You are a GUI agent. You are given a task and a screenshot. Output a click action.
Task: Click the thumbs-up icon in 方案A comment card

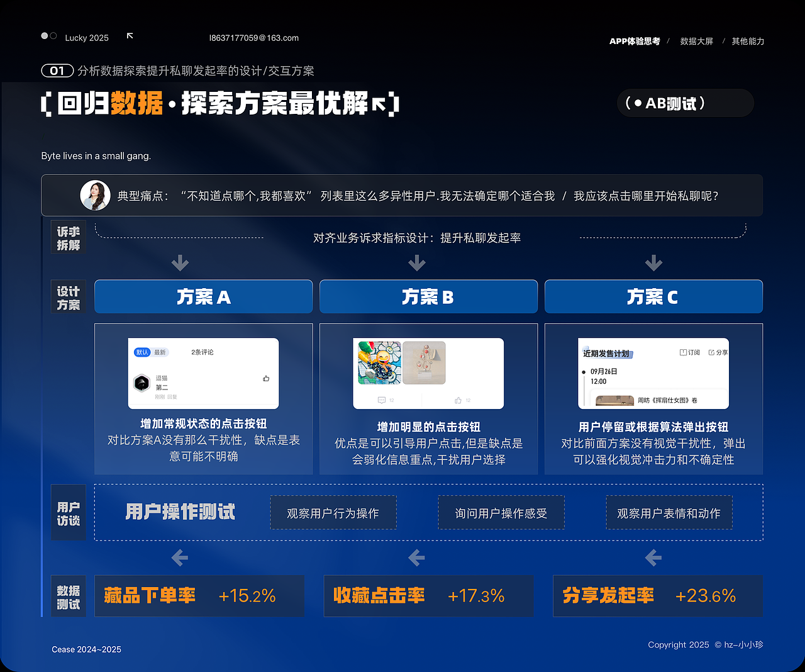266,379
